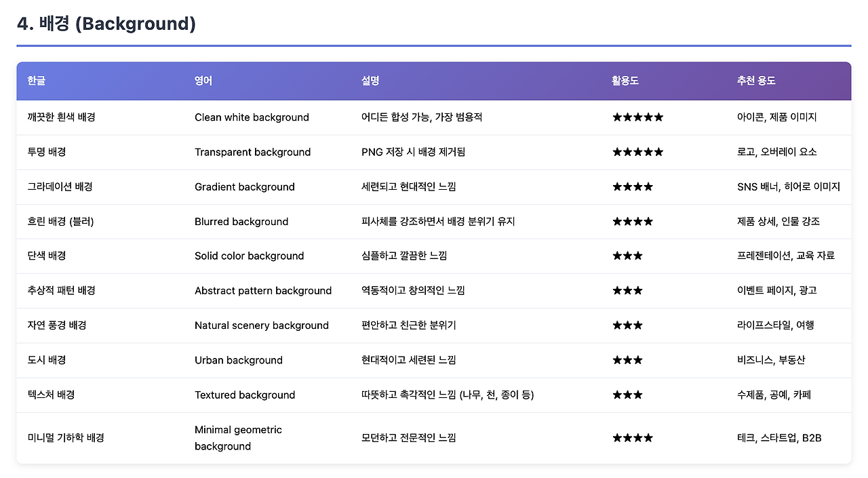Select the 'Clean white background' cell
This screenshot has width=868, height=478.
point(252,117)
